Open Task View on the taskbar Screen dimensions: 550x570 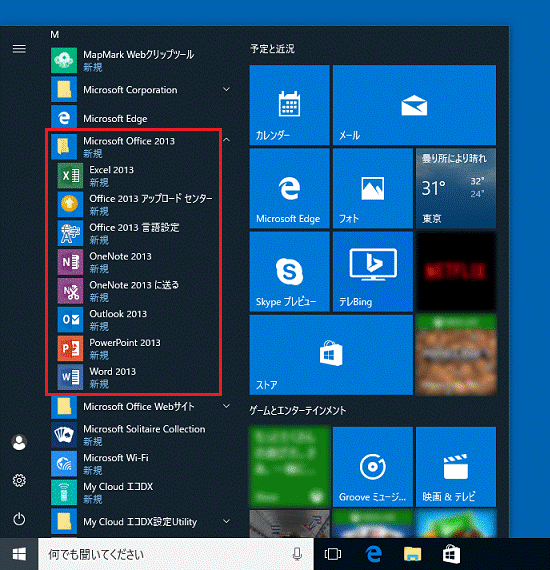(x=333, y=554)
